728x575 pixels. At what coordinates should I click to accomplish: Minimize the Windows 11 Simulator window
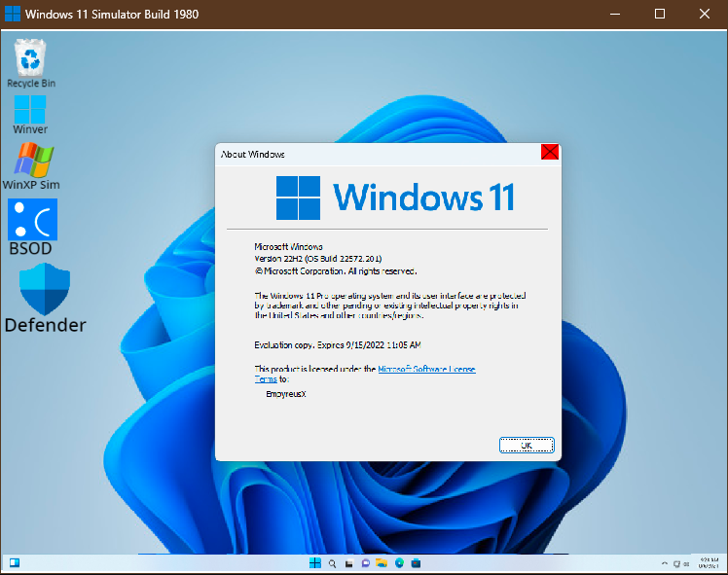[615, 14]
